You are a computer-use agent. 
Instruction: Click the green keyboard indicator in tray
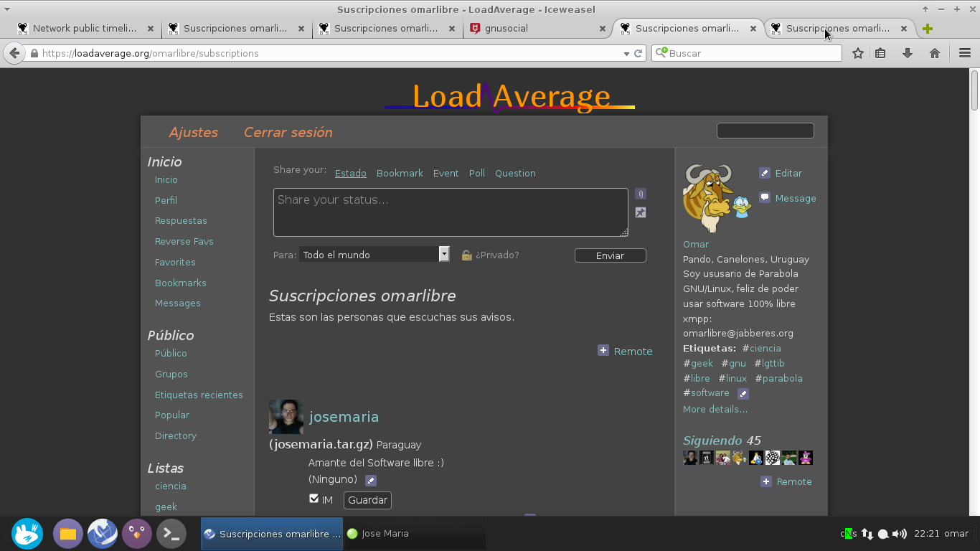(849, 534)
